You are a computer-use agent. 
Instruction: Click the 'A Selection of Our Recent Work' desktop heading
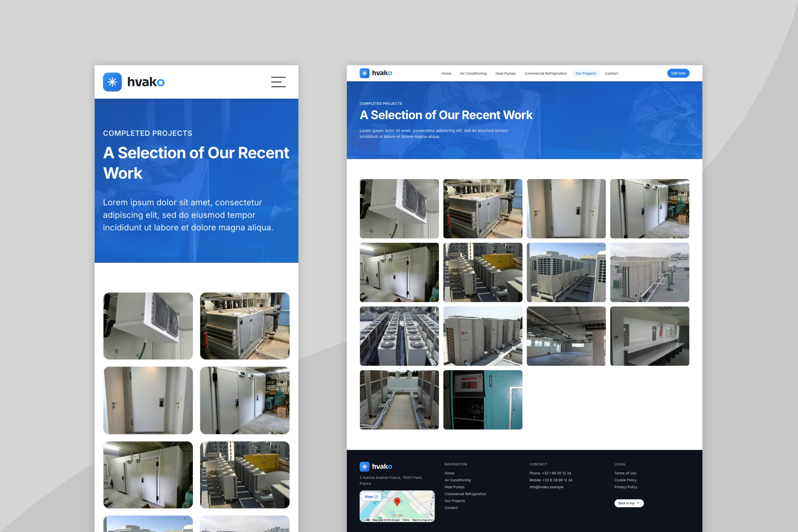(x=446, y=115)
